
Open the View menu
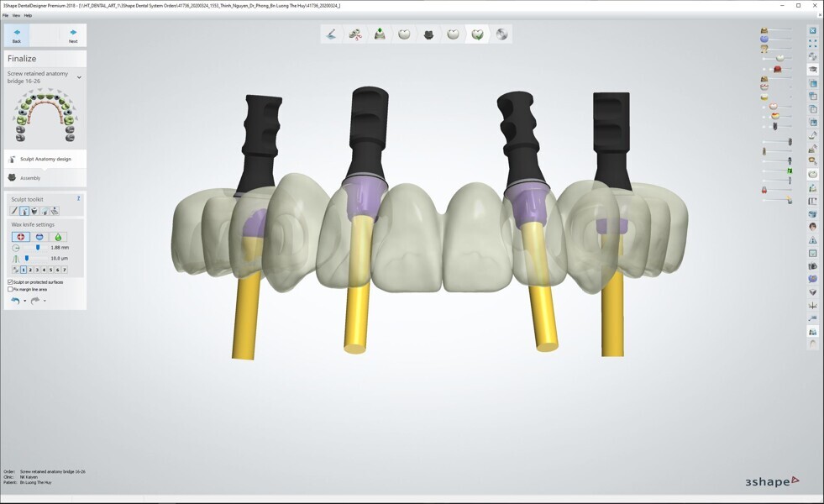[x=16, y=15]
